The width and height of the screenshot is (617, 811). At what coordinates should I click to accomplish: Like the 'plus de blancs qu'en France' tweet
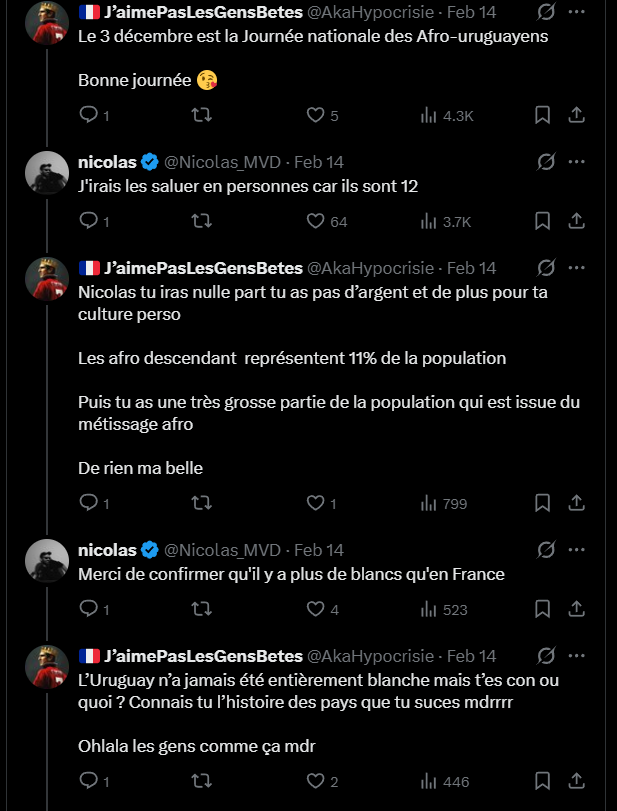click(316, 609)
